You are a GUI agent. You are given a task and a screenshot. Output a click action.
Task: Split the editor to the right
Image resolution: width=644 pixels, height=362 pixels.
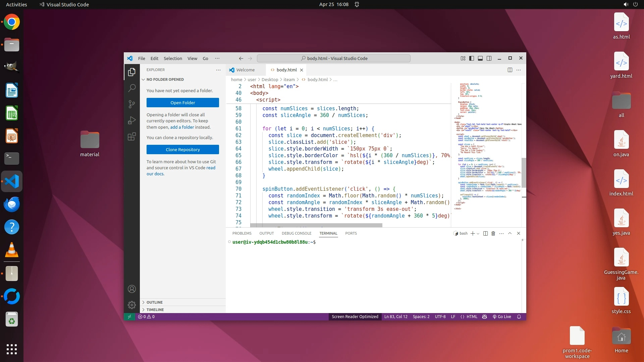(x=510, y=70)
